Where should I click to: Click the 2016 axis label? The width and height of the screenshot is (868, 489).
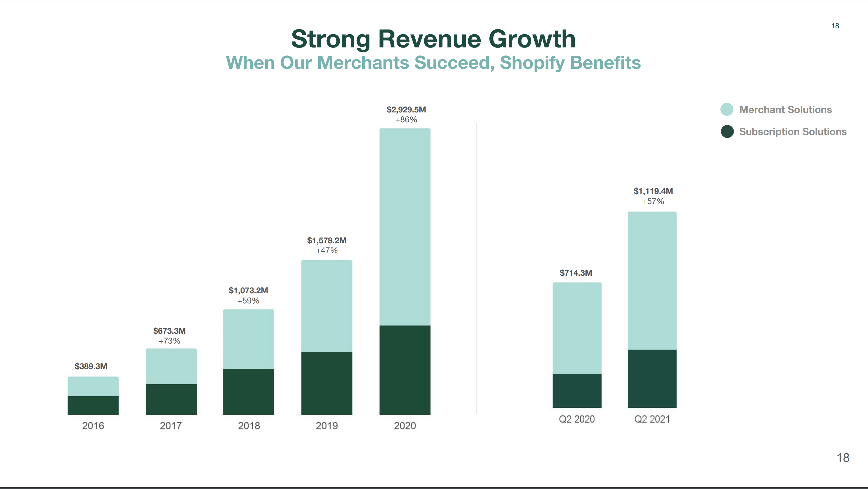coord(93,426)
